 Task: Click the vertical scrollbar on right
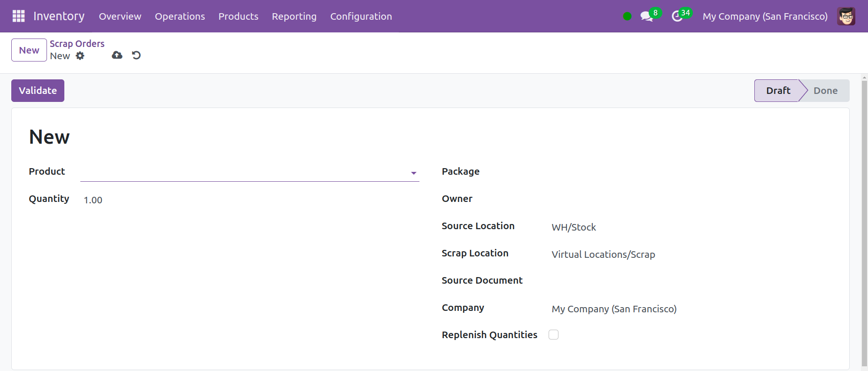(x=864, y=221)
